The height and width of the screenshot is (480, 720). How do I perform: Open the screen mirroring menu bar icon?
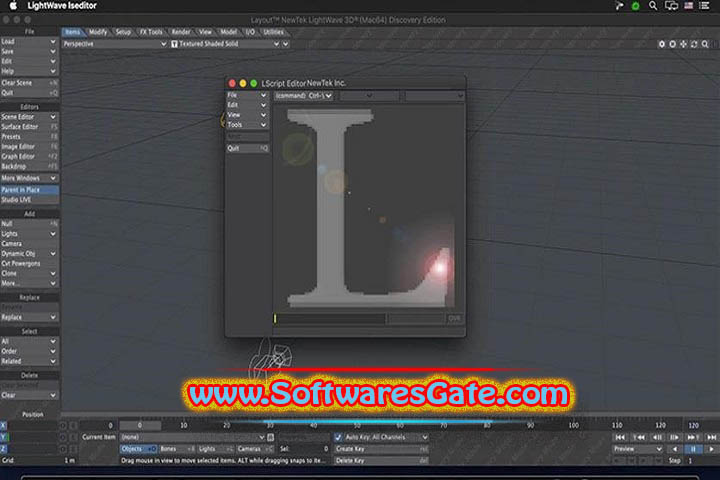671,6
